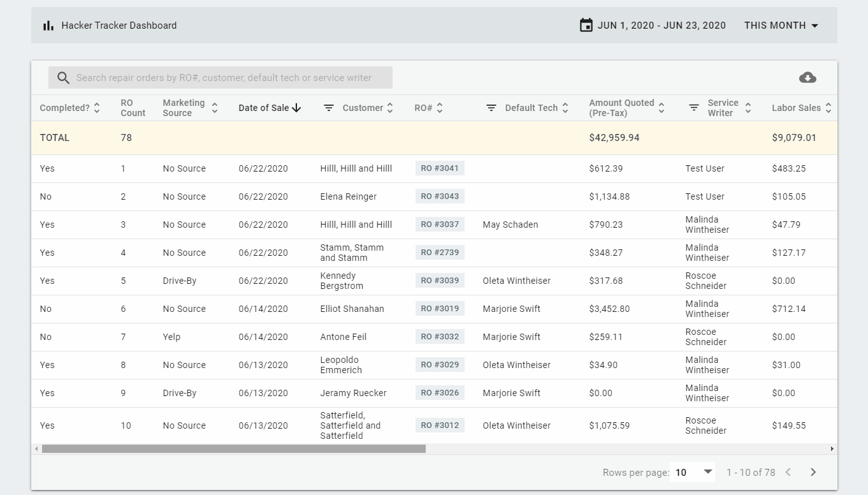
Task: Click the scrollbar right arrow
Action: click(x=832, y=449)
